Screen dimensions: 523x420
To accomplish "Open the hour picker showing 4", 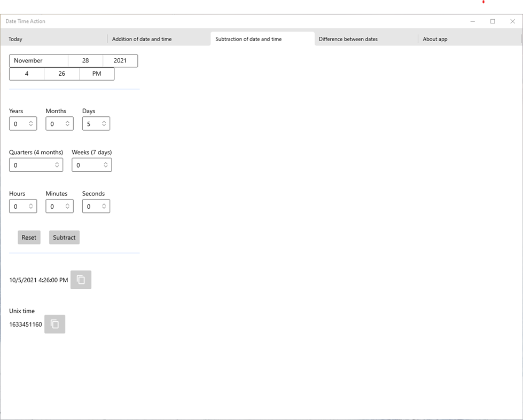I will tap(27, 74).
